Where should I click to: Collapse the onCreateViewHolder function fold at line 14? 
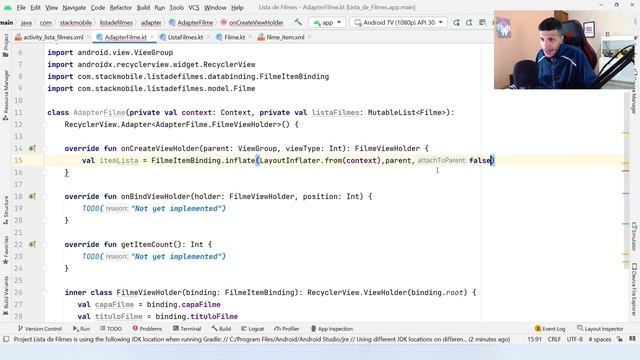(x=44, y=149)
